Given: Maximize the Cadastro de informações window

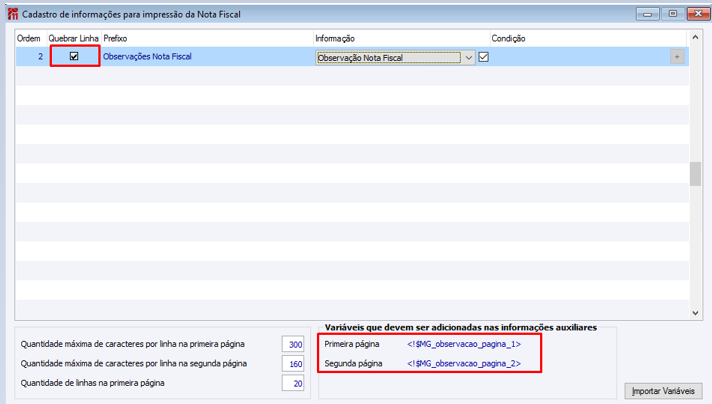Looking at the screenshot, I should click(673, 14).
